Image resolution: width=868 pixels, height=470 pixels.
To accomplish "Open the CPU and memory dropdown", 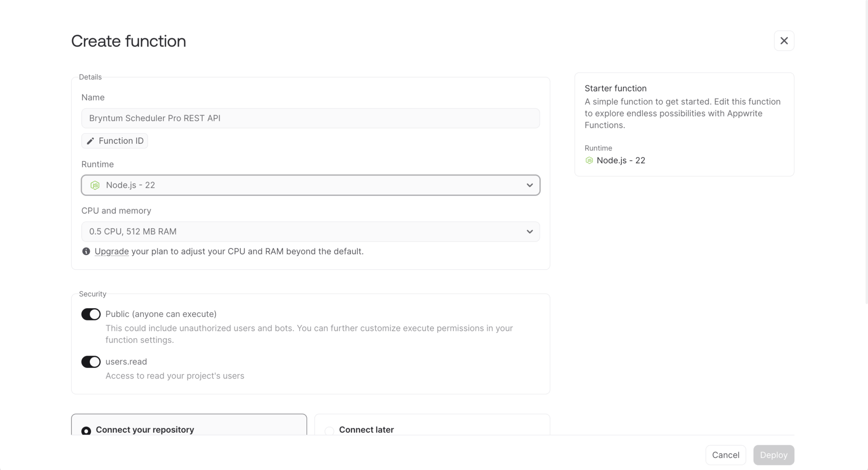I will [310, 231].
